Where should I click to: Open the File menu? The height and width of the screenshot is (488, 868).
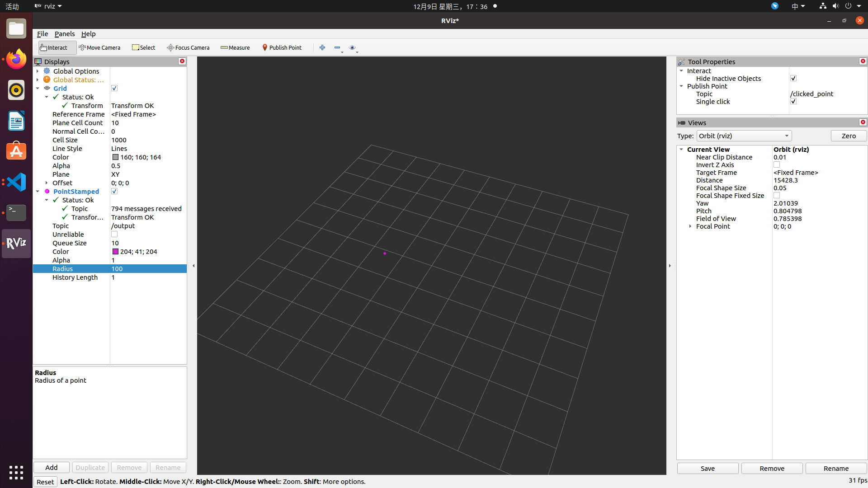tap(42, 34)
